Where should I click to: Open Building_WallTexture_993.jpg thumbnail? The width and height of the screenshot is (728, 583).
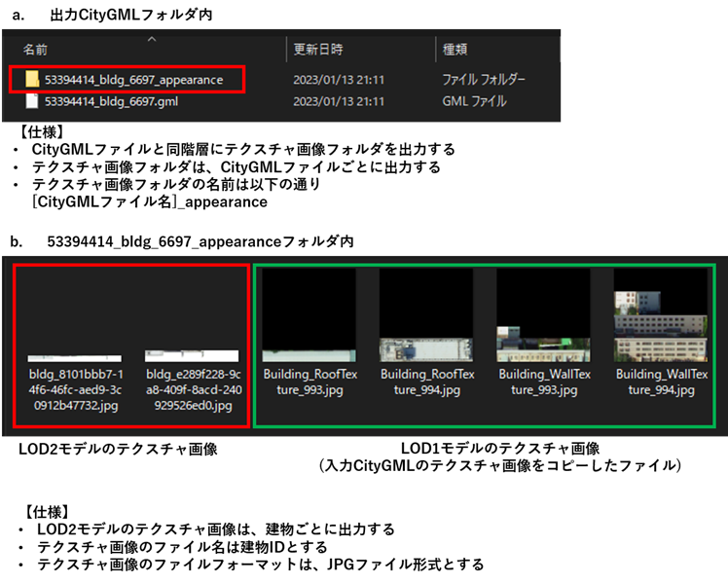tap(543, 315)
